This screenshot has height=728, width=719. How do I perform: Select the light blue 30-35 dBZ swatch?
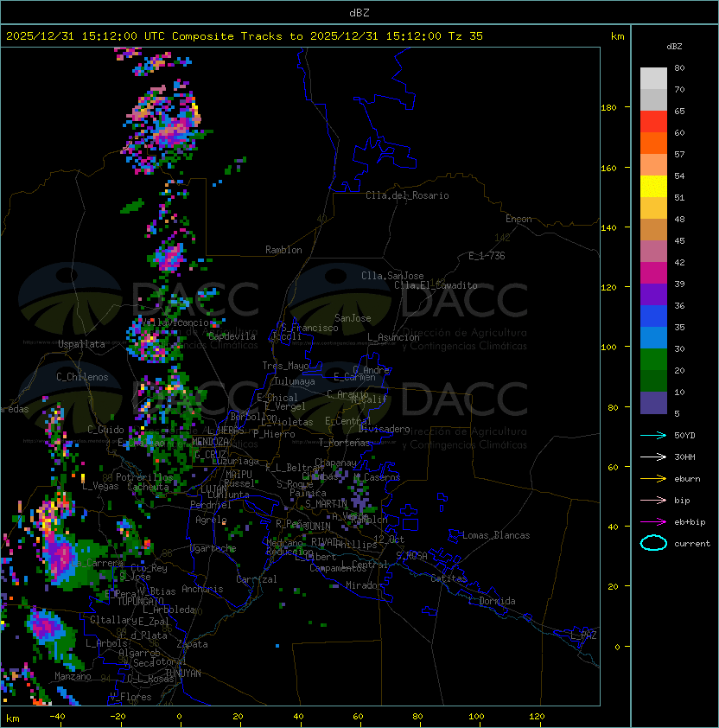653,338
